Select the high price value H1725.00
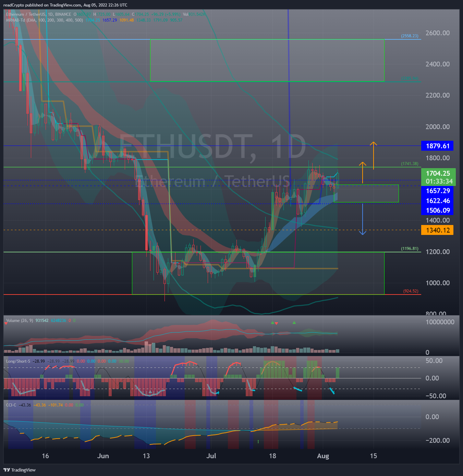The image size is (463, 476). pyautogui.click(x=102, y=14)
